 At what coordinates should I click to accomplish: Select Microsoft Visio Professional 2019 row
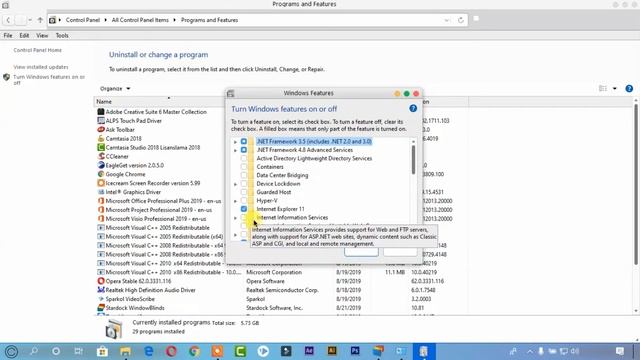(161, 219)
